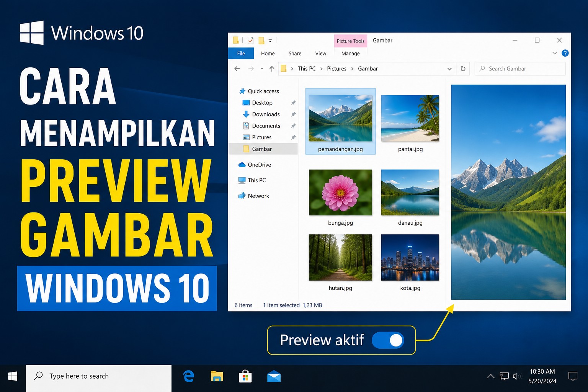Click Pictures in the address bar

coord(336,69)
